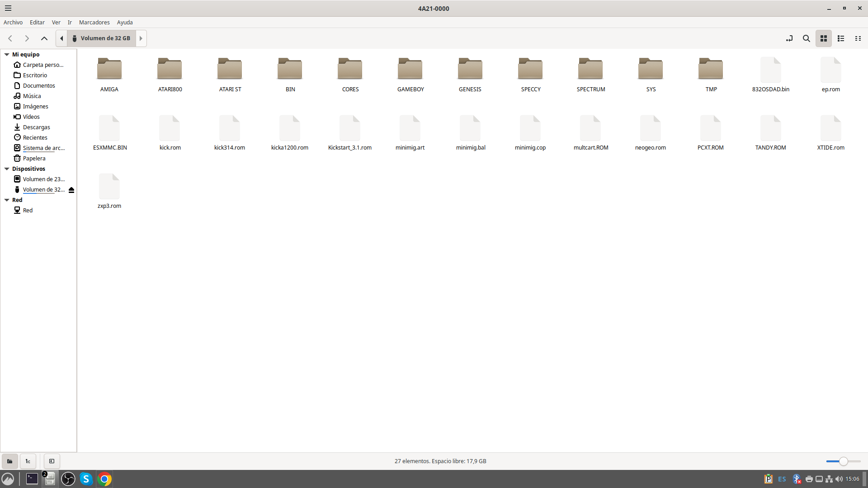Switch to icon grid view

[x=824, y=38]
